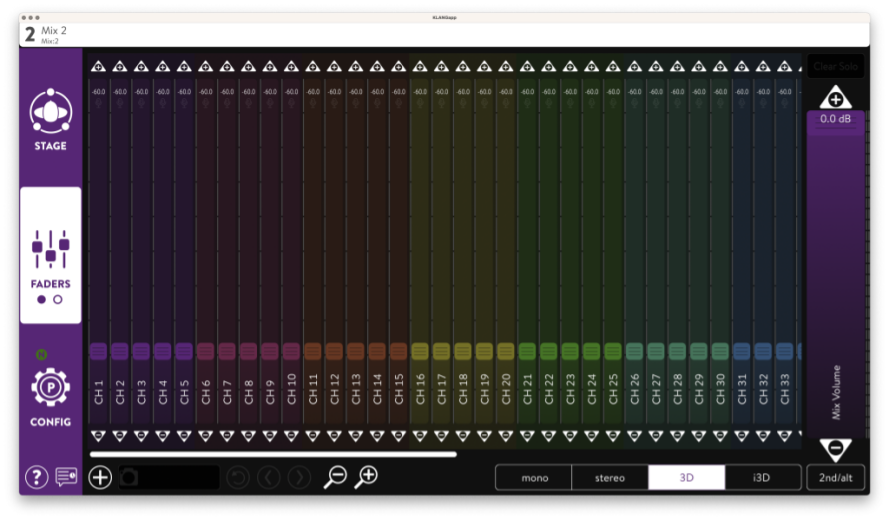Click the CH 21 fader handle
Screen dimensions: 892x525
pyautogui.click(x=527, y=351)
